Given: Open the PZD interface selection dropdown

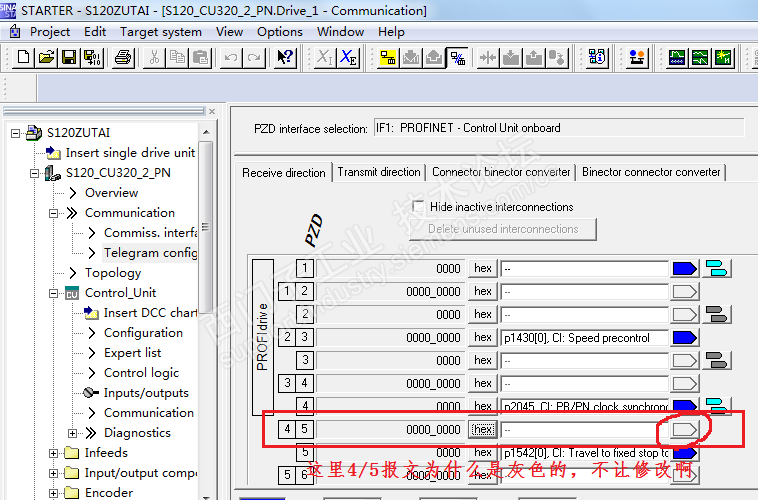Looking at the screenshot, I should (559, 128).
